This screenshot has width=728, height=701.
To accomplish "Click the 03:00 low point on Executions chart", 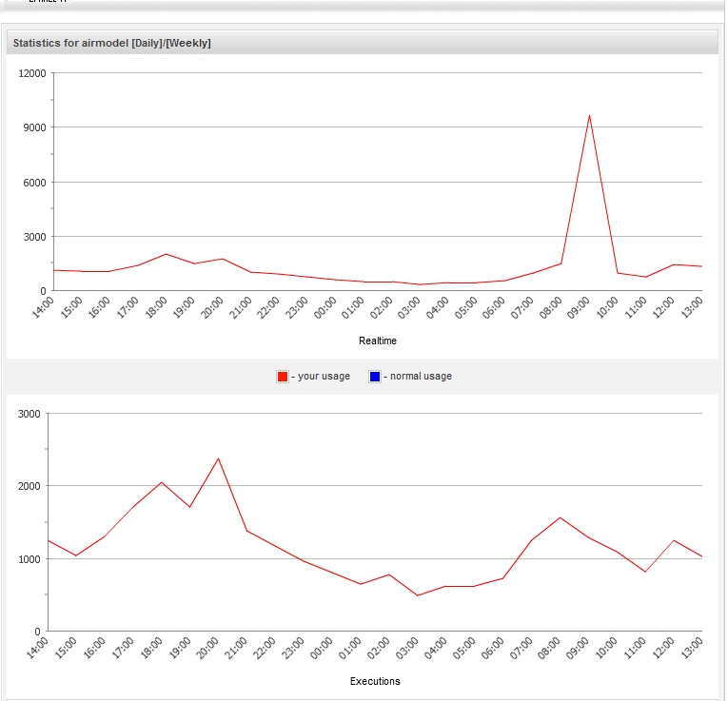I will click(418, 595).
